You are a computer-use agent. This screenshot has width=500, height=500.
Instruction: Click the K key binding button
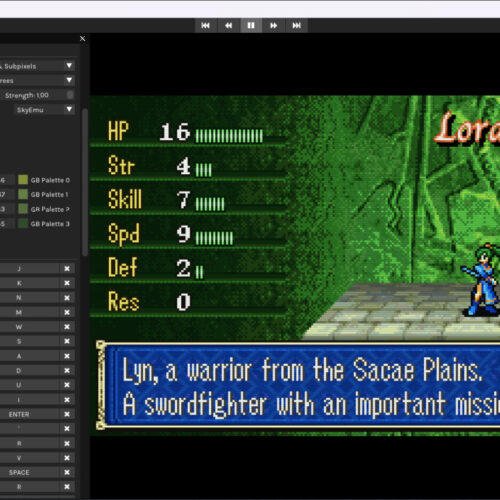[29, 283]
